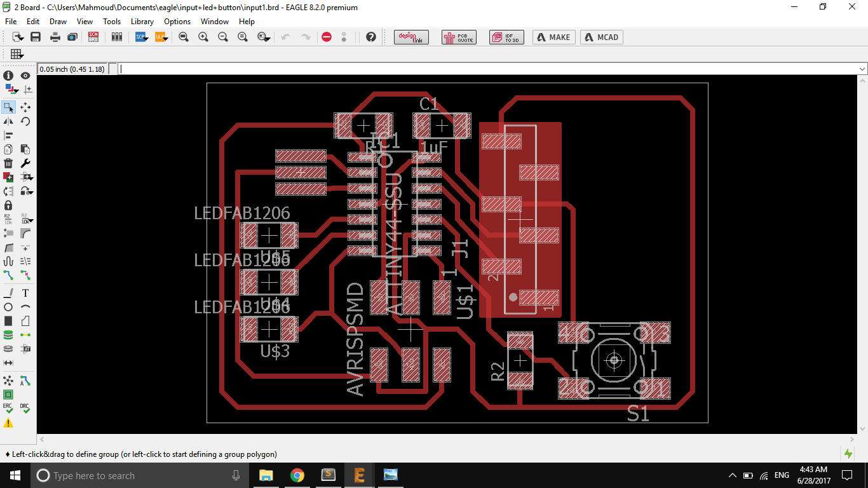
Task: Select the Paste tool
Action: pyautogui.click(x=25, y=149)
